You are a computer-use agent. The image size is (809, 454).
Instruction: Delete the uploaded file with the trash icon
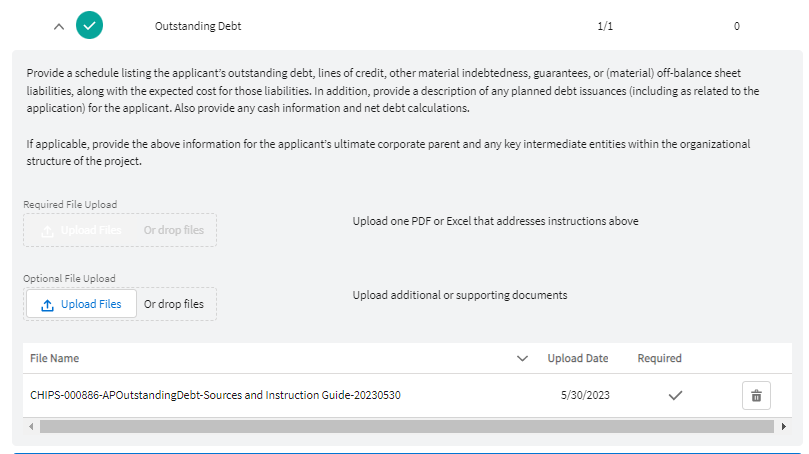(x=756, y=396)
